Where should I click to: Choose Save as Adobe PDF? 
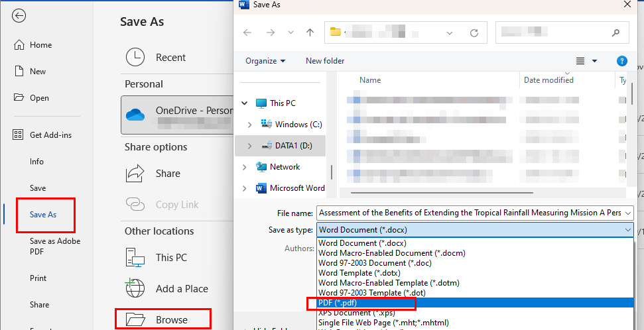[55, 247]
